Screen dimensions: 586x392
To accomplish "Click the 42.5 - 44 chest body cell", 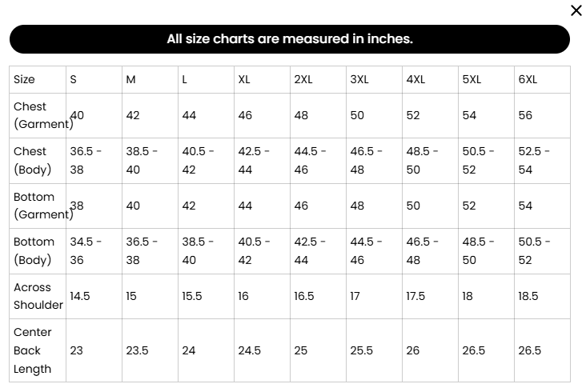I will tap(262, 161).
